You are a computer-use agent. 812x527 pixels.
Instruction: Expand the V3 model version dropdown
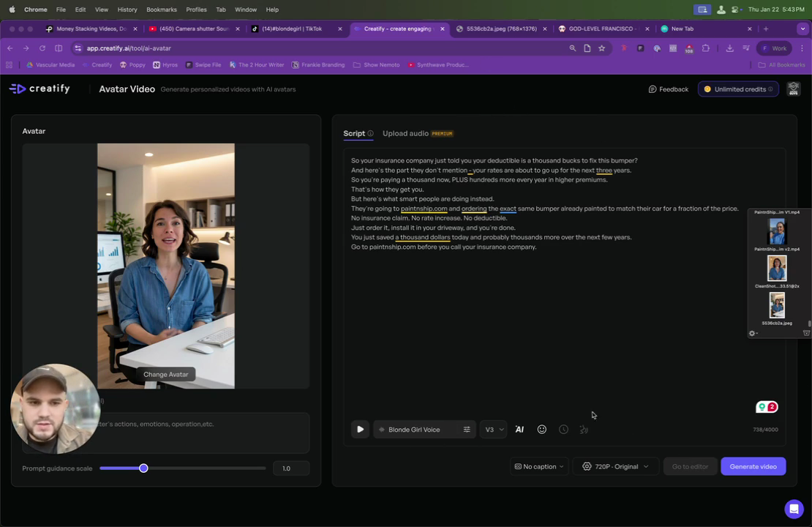pos(493,429)
